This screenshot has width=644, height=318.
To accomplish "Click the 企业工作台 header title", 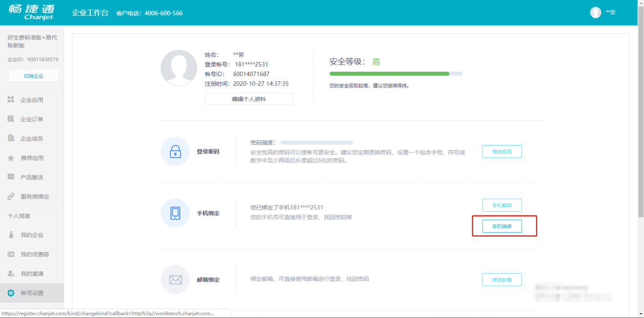I will pyautogui.click(x=90, y=12).
